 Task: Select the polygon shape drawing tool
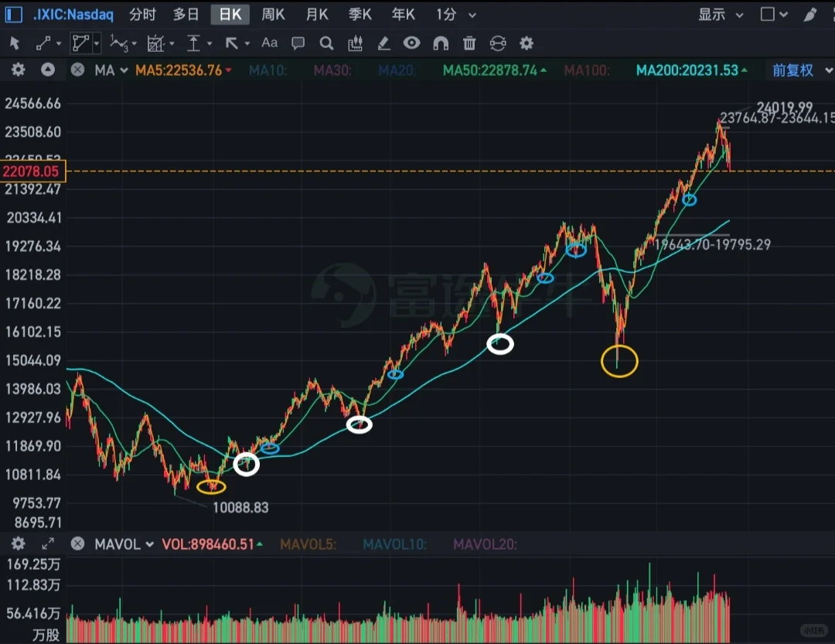coord(80,43)
